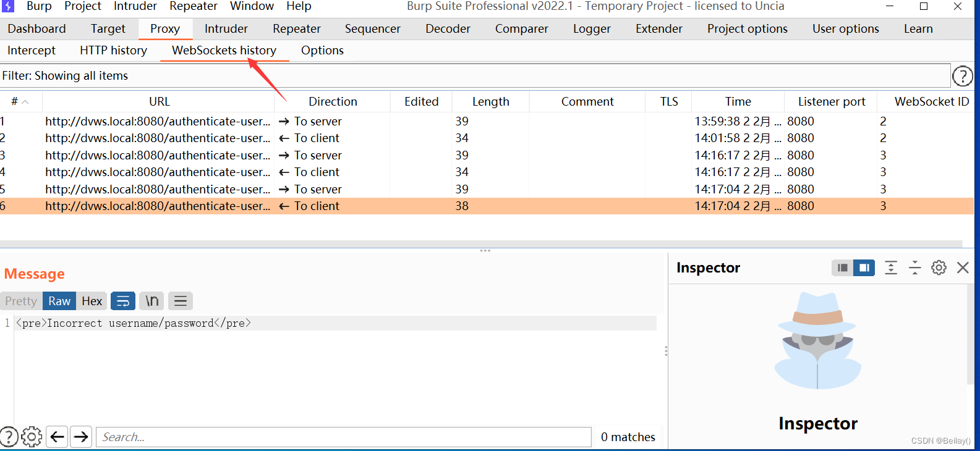The width and height of the screenshot is (980, 451).
Task: Go to the Decoder tab
Action: [x=448, y=28]
